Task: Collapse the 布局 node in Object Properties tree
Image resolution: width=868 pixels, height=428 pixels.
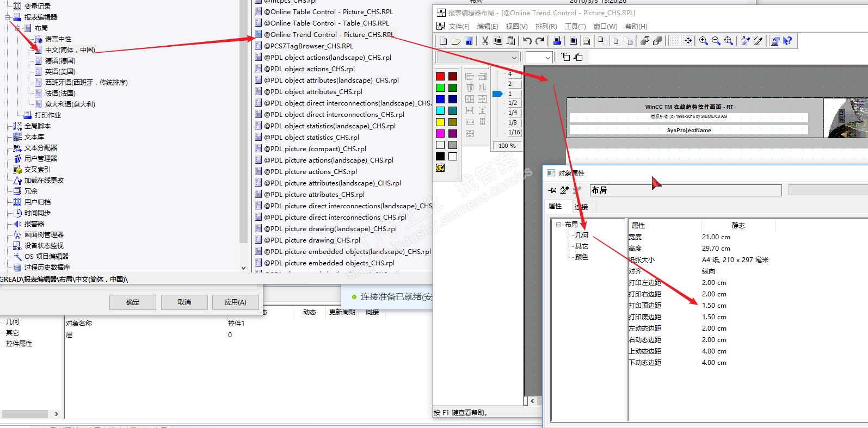Action: (558, 225)
